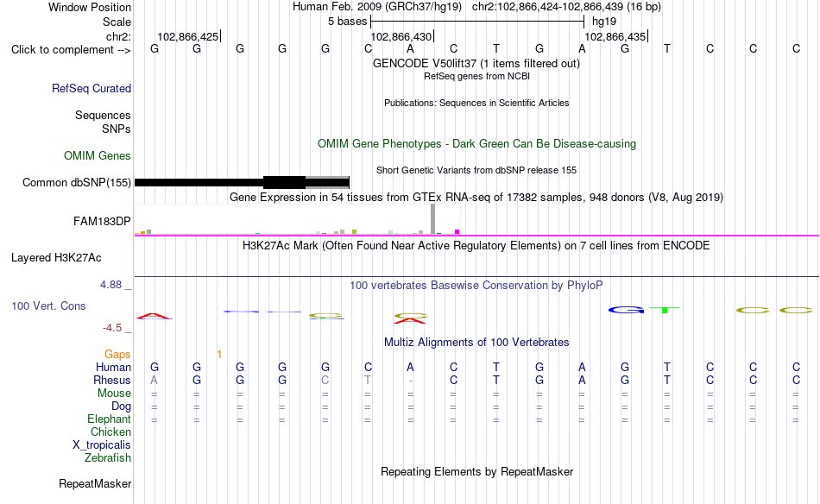Open the OMIM Genes track label
This screenshot has width=820, height=504.
pos(98,156)
